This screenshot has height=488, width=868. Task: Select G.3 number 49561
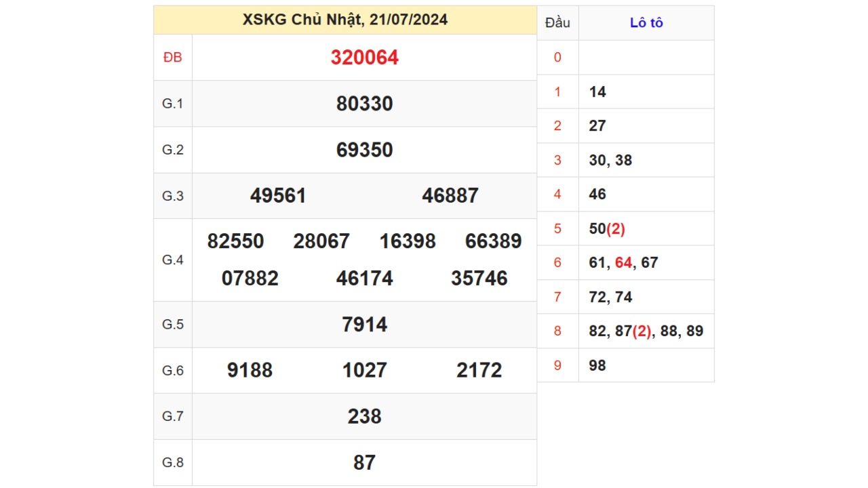pyautogui.click(x=279, y=196)
